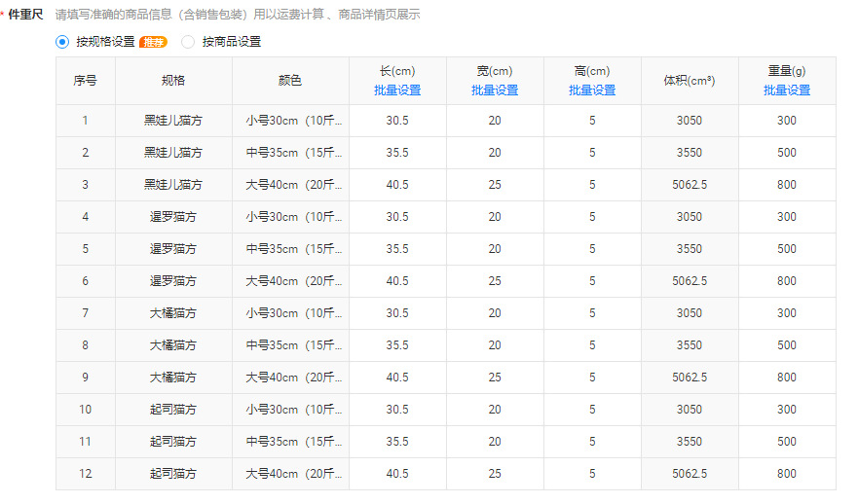The width and height of the screenshot is (858, 504).
Task: Open 批量设置 under 重量(g) column
Action: tap(787, 90)
